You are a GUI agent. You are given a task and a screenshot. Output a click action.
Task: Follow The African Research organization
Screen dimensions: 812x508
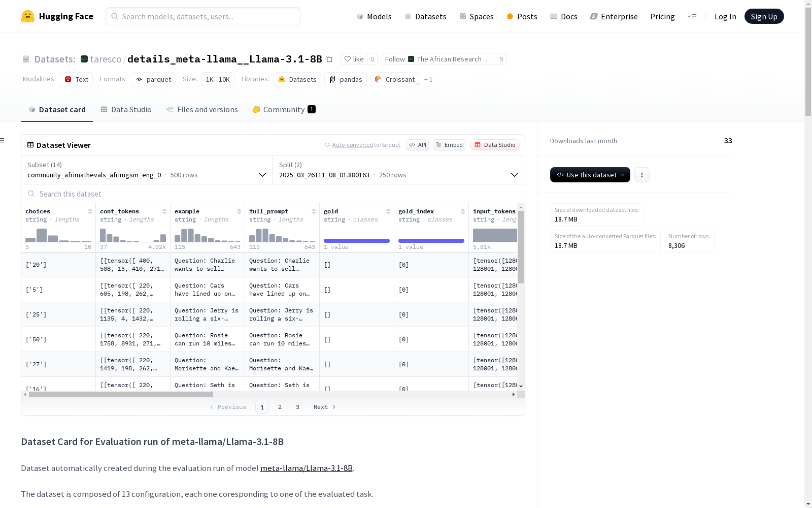point(438,59)
